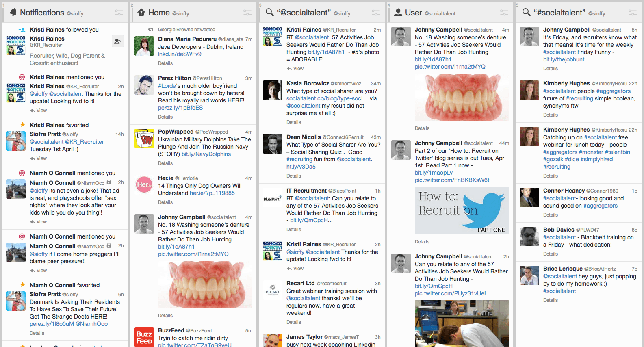The width and height of the screenshot is (644, 347).
Task: Click #aggregators hashtag in Connor Heaney tweet
Action: coord(601,206)
